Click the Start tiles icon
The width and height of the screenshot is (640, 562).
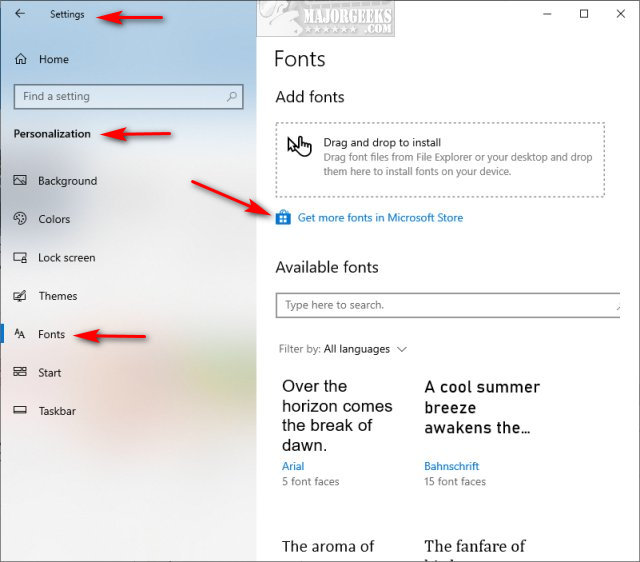(20, 373)
